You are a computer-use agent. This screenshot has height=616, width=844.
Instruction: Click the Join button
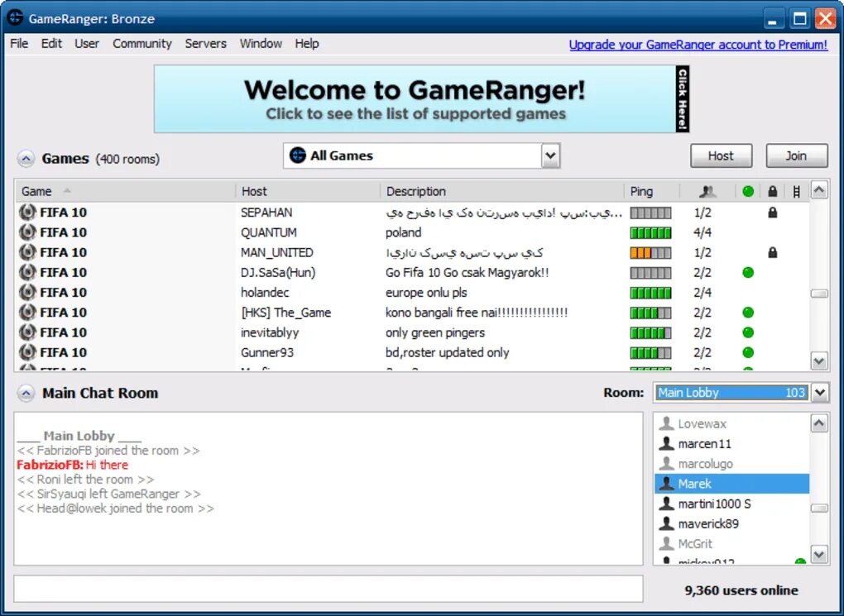[x=796, y=156]
